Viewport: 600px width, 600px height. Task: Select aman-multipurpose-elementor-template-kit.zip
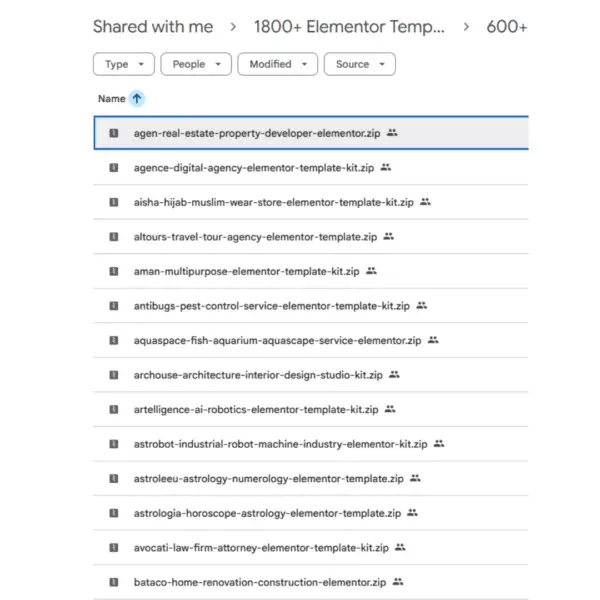point(311,271)
